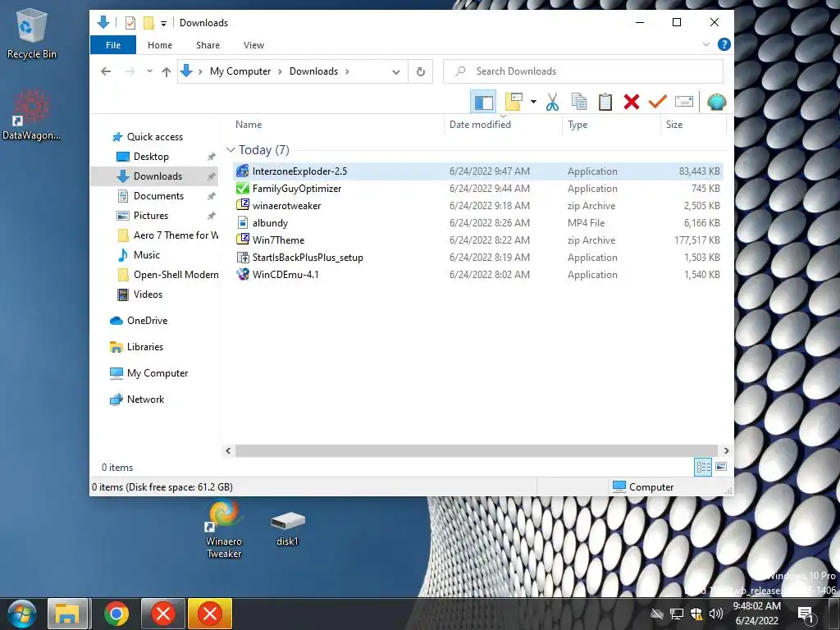Open Libraries in navigation pane
Screen dimensions: 840x630
pyautogui.click(x=144, y=347)
